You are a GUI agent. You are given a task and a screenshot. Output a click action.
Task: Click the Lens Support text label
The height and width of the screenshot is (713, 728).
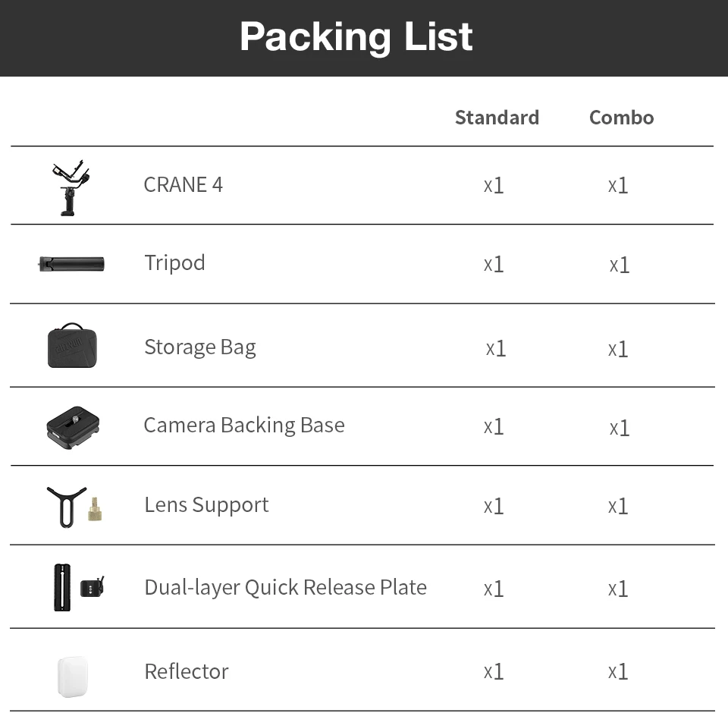coord(206,505)
